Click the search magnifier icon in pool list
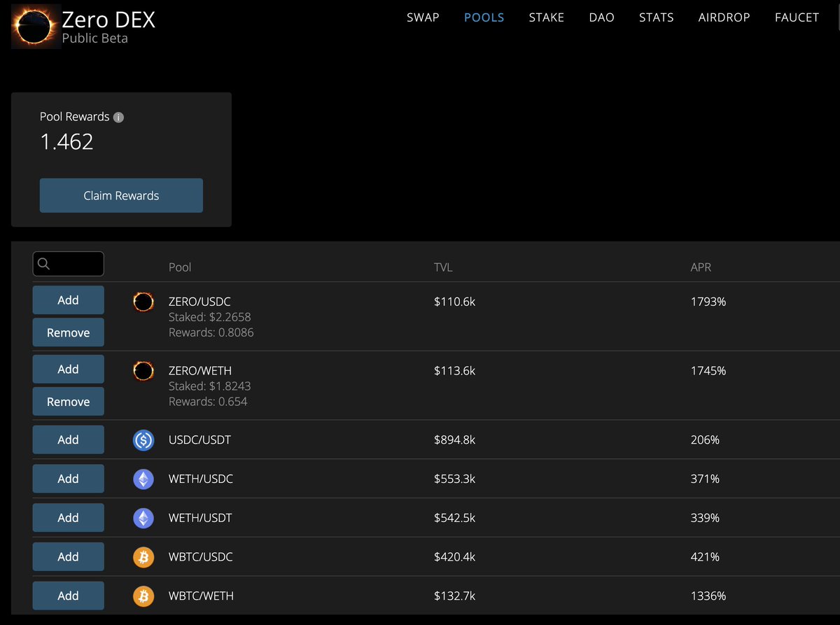The height and width of the screenshot is (625, 840). point(45,264)
